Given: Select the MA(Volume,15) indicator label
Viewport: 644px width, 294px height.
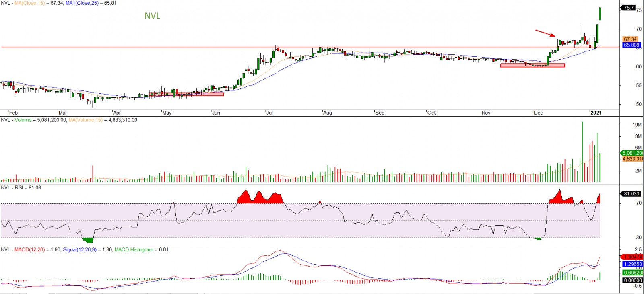Looking at the screenshot, I should [85, 120].
